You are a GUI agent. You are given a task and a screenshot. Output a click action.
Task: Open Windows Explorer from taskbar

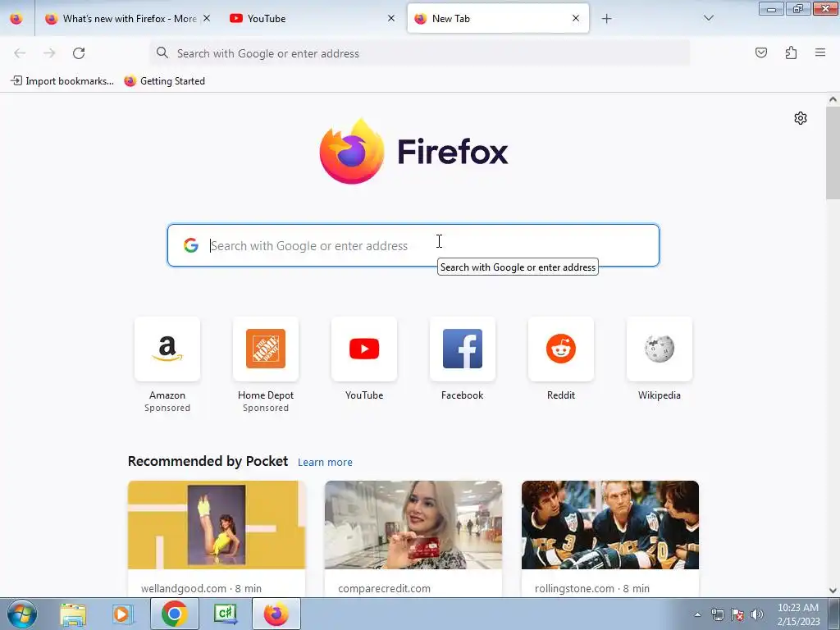73,614
